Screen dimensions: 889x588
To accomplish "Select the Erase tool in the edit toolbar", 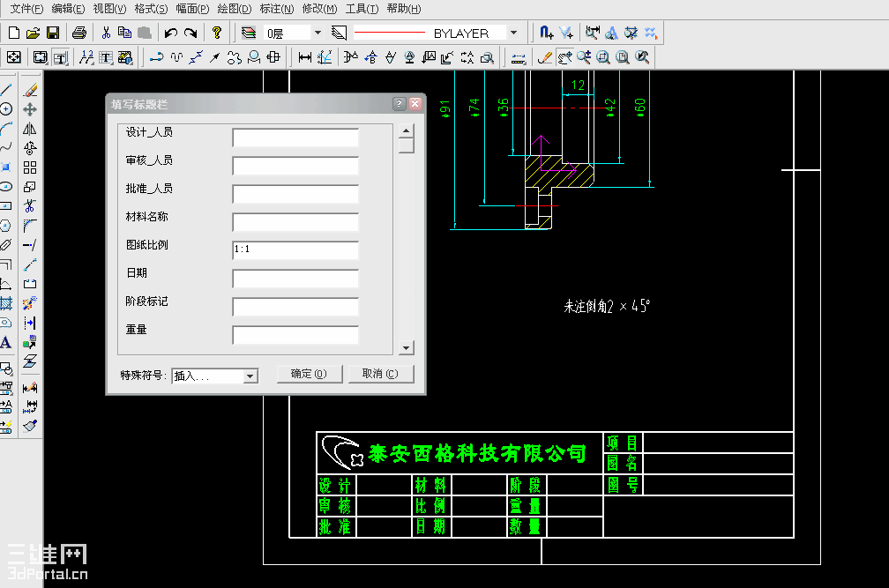I will 30,90.
